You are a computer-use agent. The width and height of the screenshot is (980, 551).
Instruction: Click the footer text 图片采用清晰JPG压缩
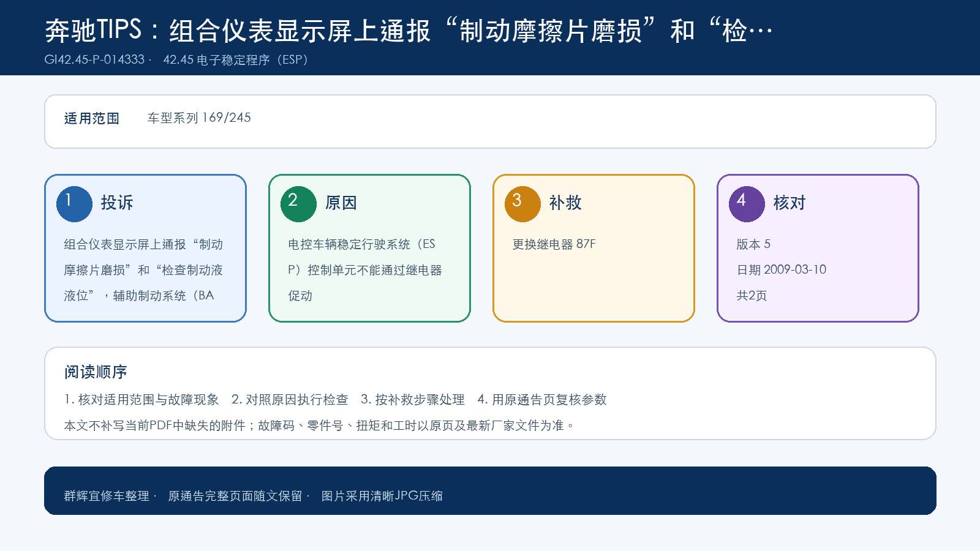382,496
